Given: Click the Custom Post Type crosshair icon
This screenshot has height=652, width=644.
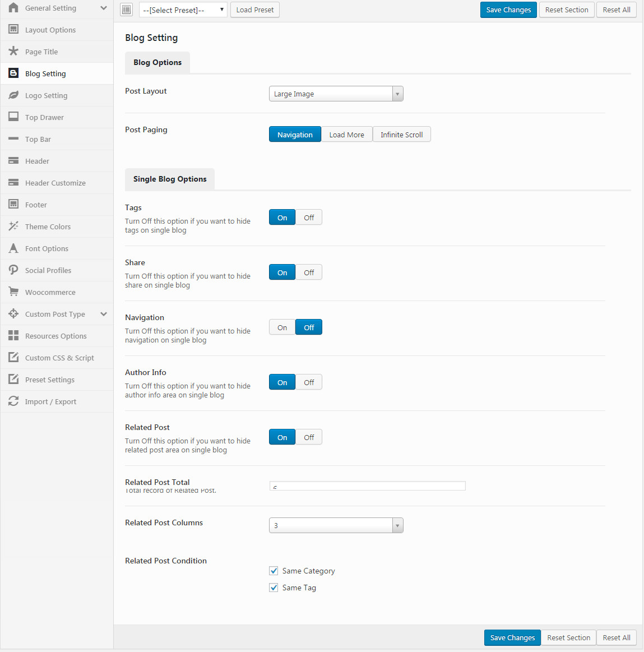Looking at the screenshot, I should 13,313.
